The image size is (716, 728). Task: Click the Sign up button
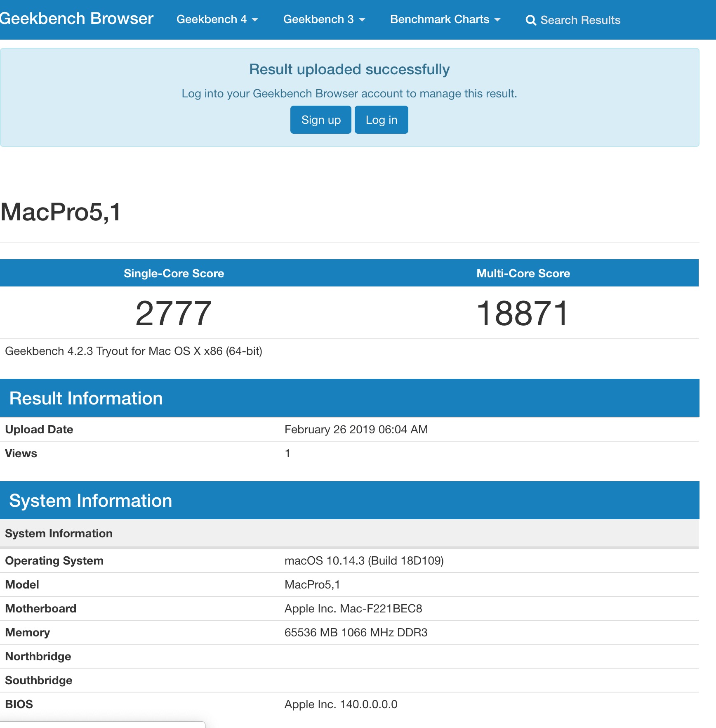pos(321,120)
